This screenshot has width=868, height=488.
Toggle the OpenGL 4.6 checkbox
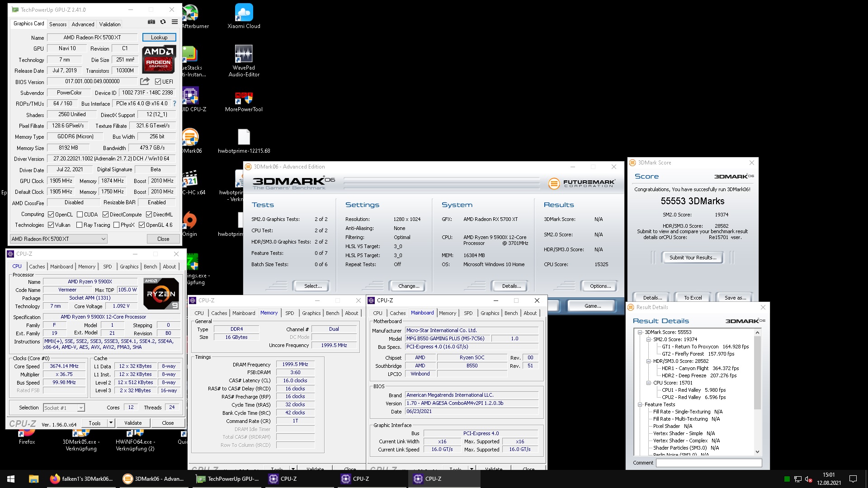pos(142,225)
